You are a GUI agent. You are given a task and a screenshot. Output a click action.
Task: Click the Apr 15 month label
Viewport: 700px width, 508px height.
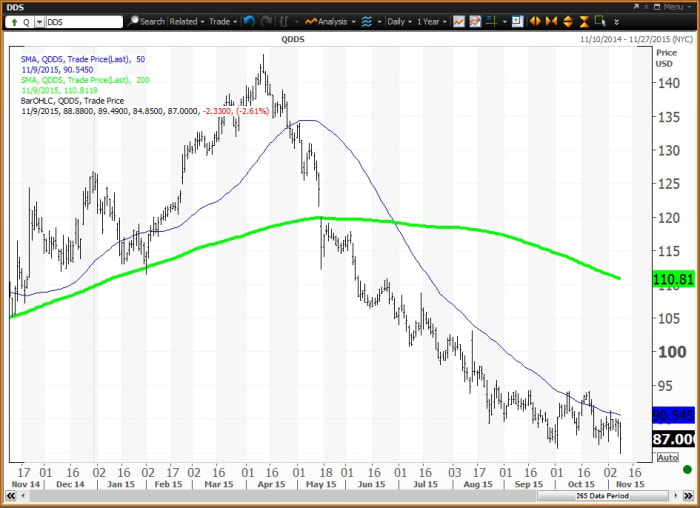(x=271, y=484)
